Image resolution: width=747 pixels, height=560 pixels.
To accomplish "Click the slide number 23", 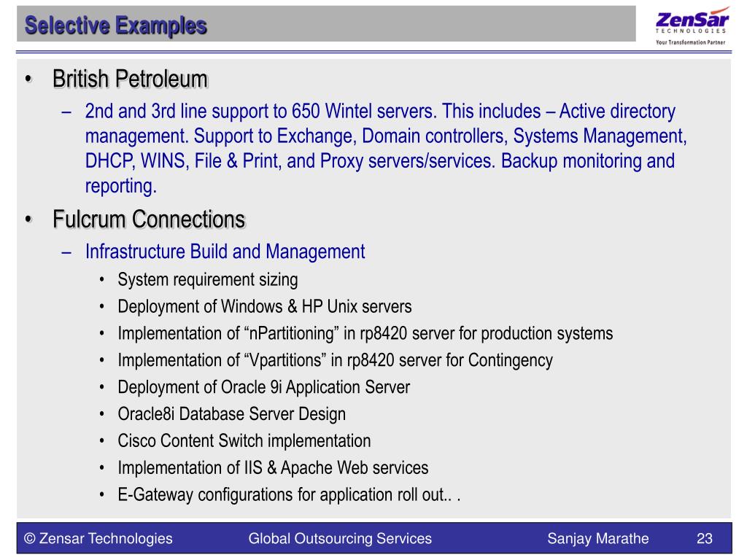I will pyautogui.click(x=704, y=538).
